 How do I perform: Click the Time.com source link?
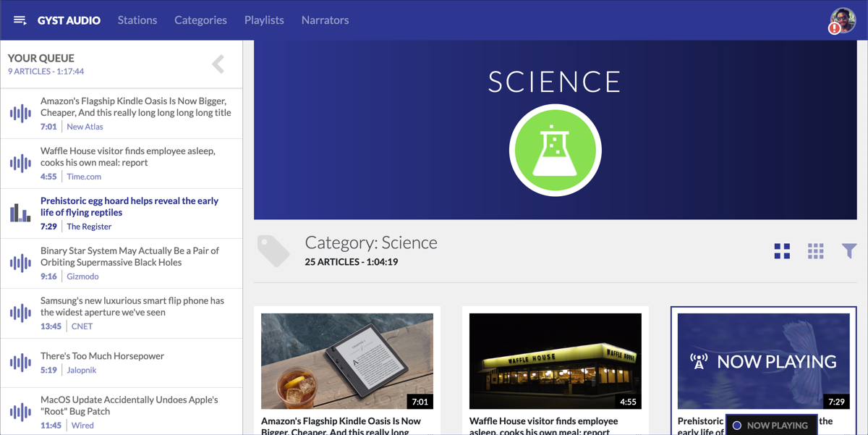(84, 177)
